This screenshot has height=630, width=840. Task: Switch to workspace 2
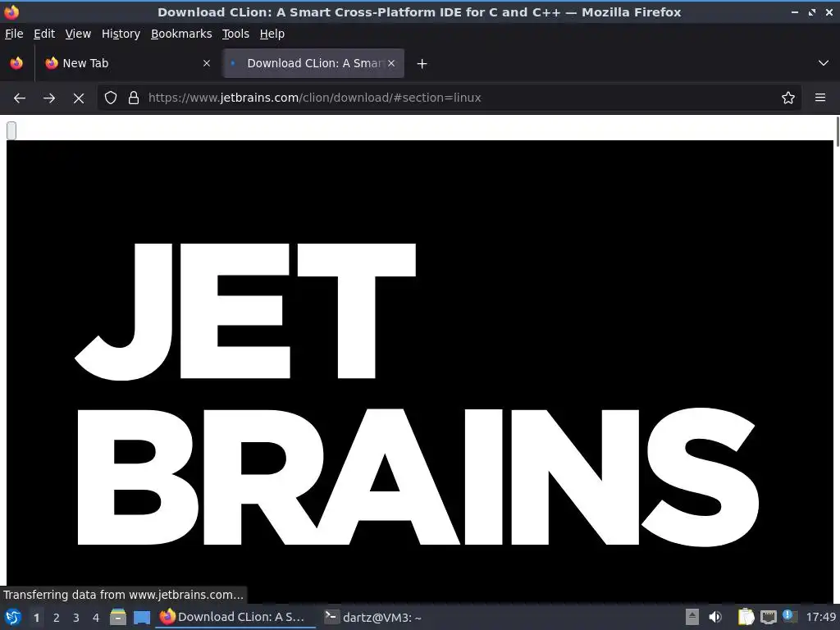click(x=57, y=618)
